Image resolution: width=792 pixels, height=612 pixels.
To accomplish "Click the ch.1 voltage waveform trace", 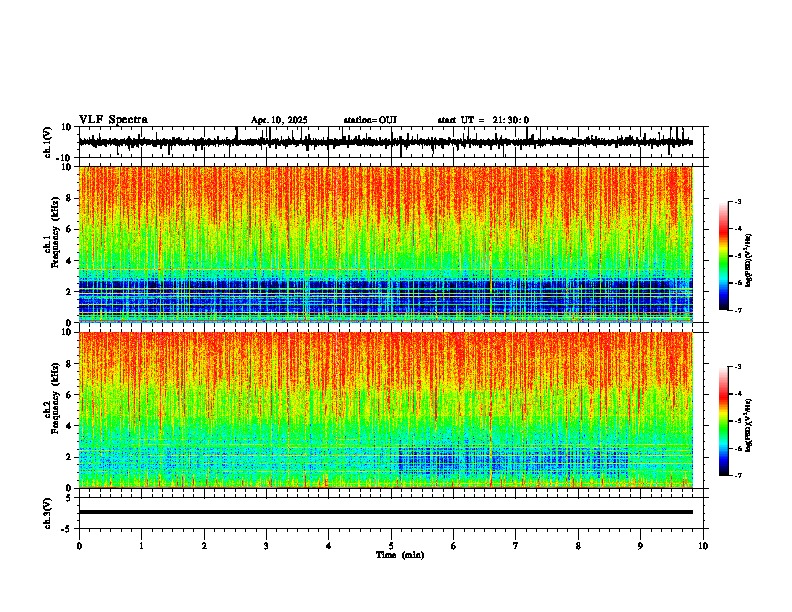I will tap(386, 142).
